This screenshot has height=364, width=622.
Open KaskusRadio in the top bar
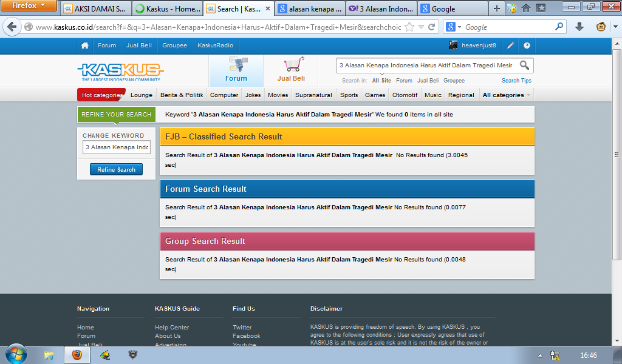(x=216, y=45)
